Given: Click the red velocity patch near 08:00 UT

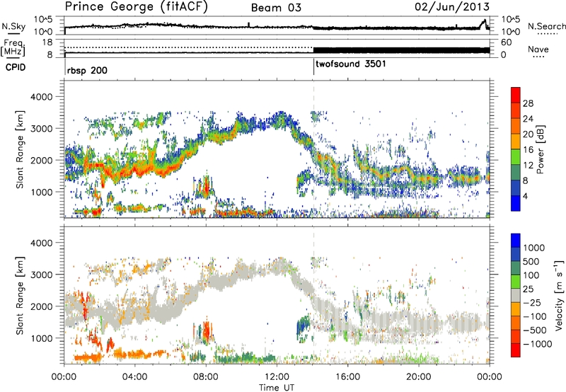Looking at the screenshot, I should click(x=207, y=331).
